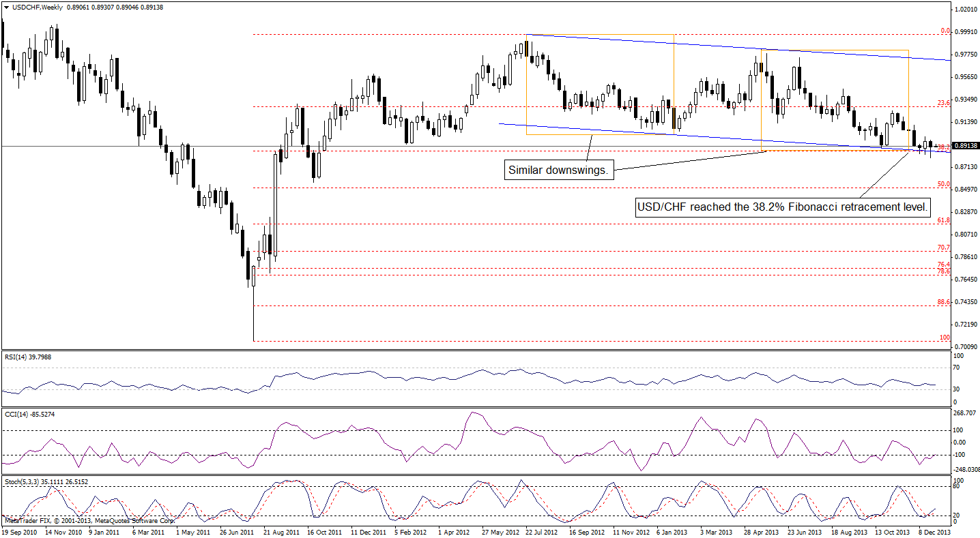Screen dimensions: 980x538
Task: Click the Fibonacci 70.7 level label
Action: pos(945,248)
